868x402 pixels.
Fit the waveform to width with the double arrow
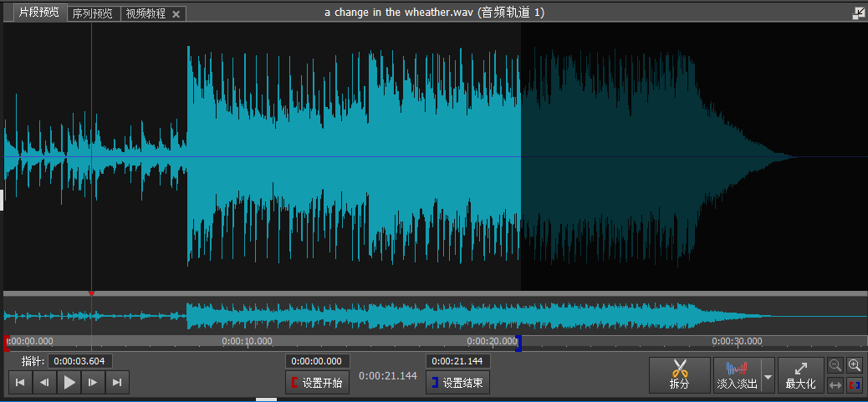tap(835, 384)
